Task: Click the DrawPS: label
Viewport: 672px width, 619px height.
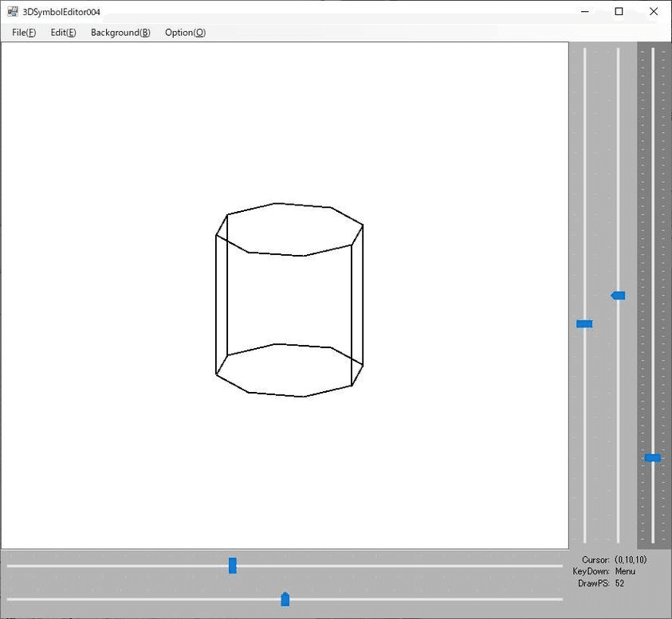Action: click(x=594, y=583)
